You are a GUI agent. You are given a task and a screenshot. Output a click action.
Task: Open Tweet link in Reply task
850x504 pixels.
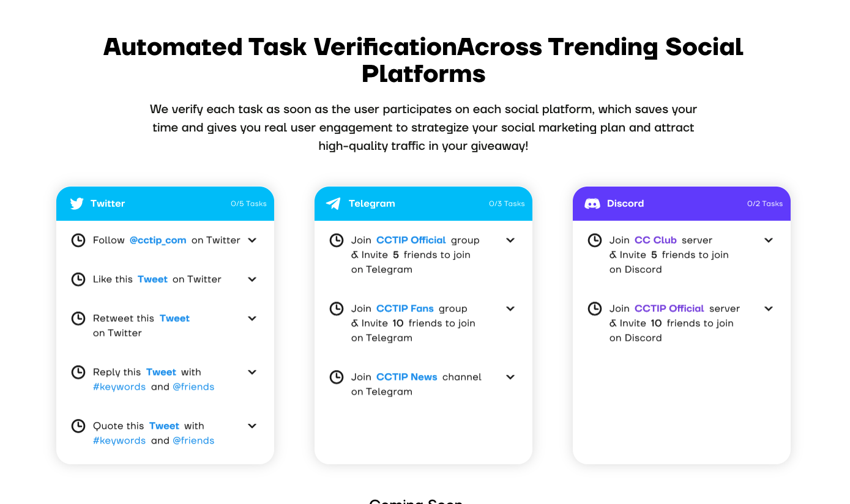click(x=161, y=372)
